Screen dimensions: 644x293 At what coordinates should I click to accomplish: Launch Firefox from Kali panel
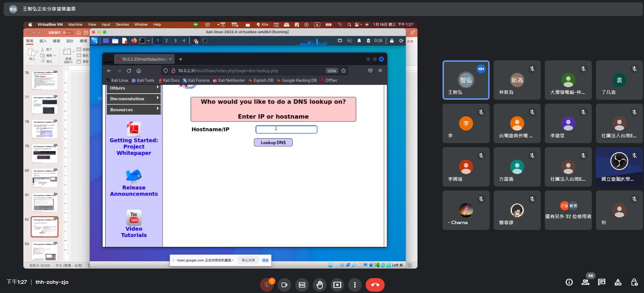[x=134, y=41]
